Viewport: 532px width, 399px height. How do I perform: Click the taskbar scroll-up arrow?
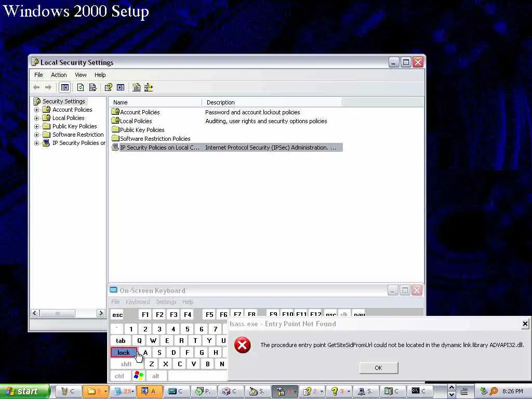(x=451, y=388)
